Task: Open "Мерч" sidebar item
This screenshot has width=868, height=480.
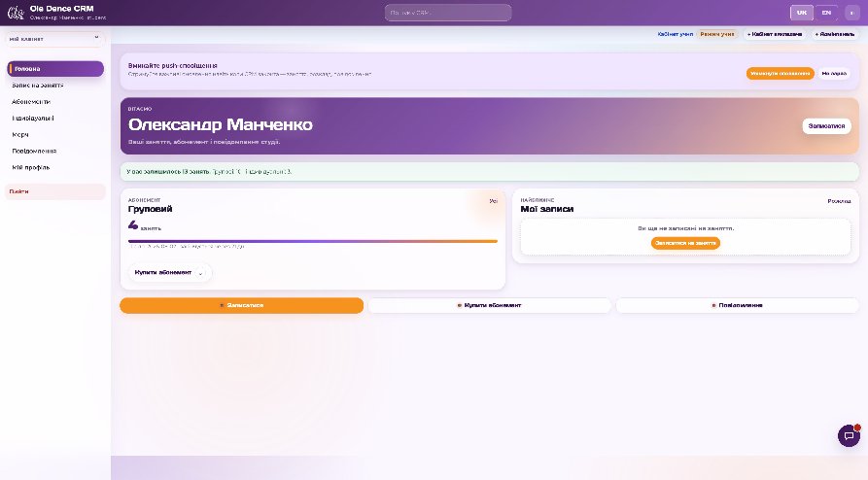Action: [x=55, y=134]
